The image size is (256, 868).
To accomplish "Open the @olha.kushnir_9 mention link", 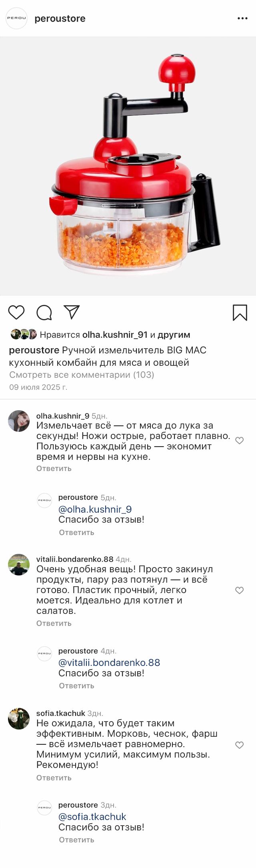I will [95, 509].
